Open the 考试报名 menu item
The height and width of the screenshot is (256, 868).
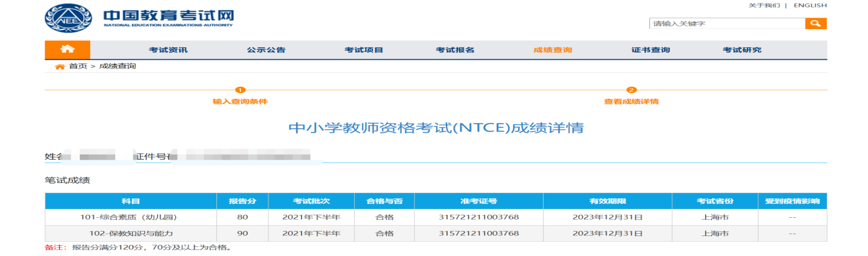(x=455, y=50)
